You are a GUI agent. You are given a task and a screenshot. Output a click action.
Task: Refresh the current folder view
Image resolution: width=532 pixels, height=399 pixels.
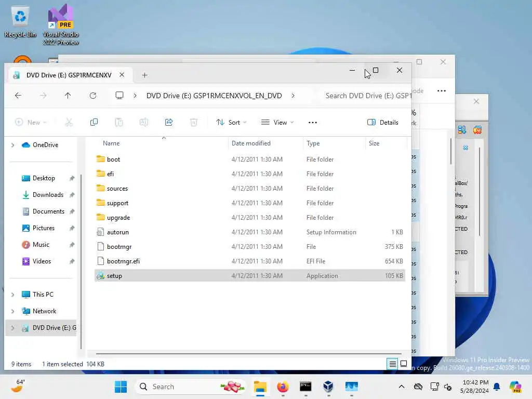[93, 96]
